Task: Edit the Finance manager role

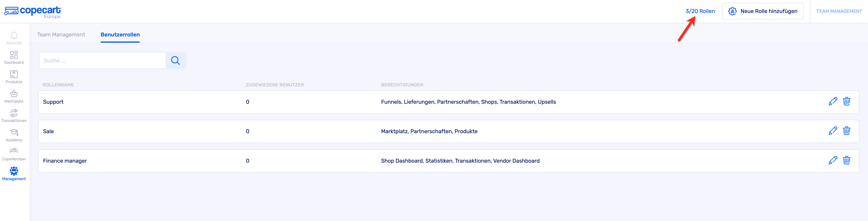Action: coord(833,161)
